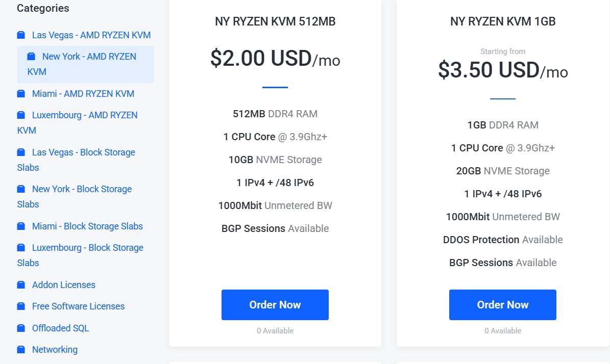This screenshot has width=610, height=364.
Task: Open the Offloaded SQL link
Action: tap(60, 328)
